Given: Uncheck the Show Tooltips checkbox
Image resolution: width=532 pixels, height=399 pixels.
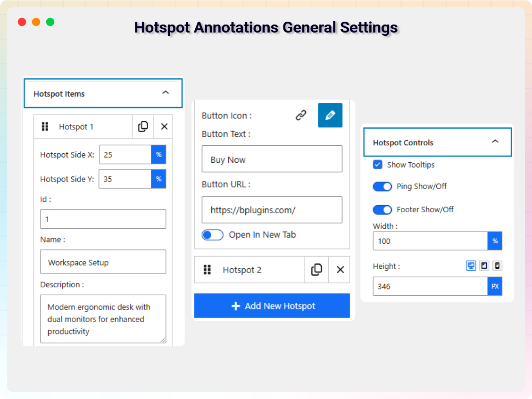Looking at the screenshot, I should [377, 165].
